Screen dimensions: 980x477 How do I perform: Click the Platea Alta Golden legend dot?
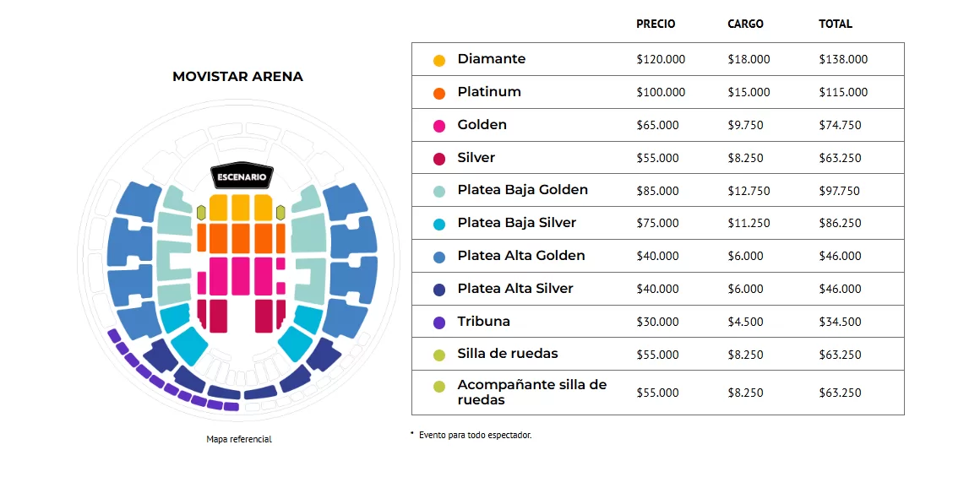pyautogui.click(x=439, y=257)
